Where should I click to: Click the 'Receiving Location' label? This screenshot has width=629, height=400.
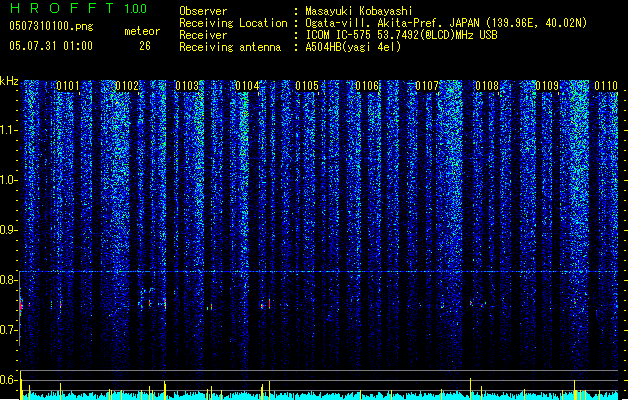(233, 23)
